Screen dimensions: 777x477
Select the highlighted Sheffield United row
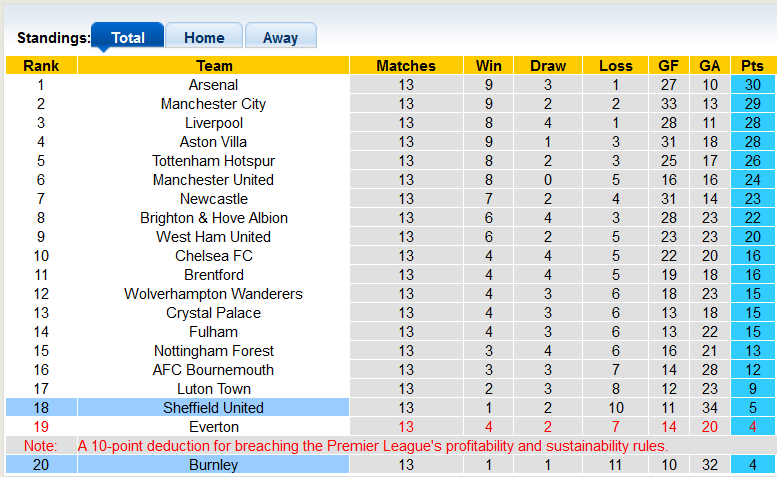(213, 408)
